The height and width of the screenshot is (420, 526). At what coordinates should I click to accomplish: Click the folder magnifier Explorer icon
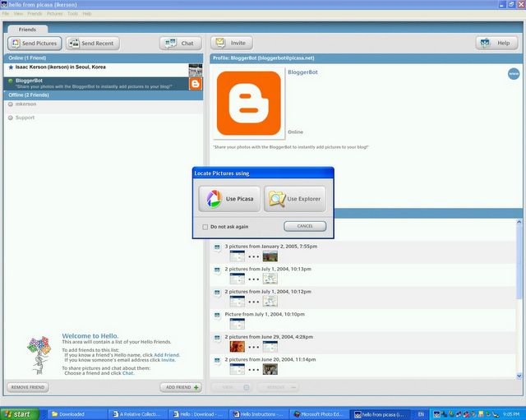pyautogui.click(x=277, y=199)
